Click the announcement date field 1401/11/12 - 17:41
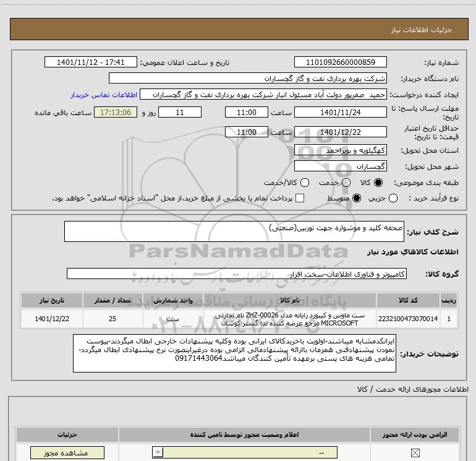 pos(91,62)
